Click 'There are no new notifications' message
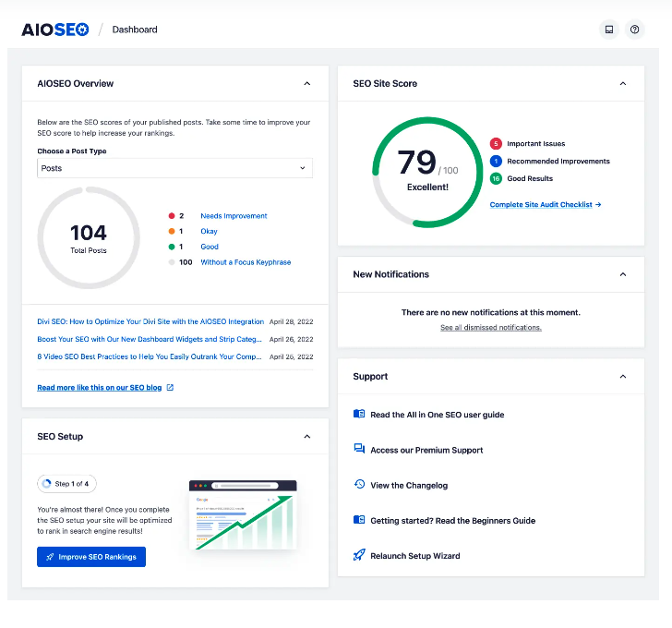This screenshot has width=672, height=628. 491,312
